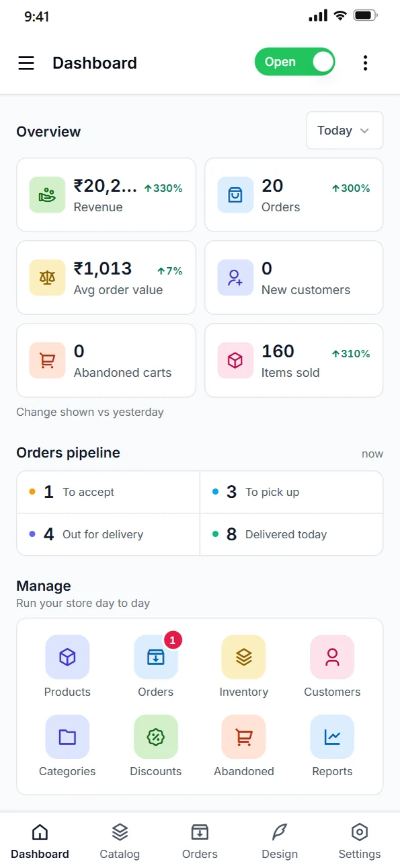This screenshot has width=400, height=868.
Task: Open the three-dot more options menu
Action: [x=365, y=63]
